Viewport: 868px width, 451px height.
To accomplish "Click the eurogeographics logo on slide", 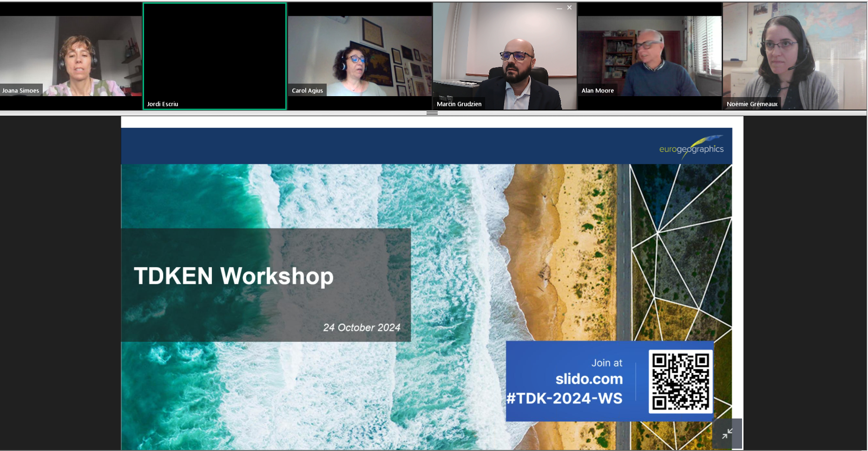I will point(691,148).
